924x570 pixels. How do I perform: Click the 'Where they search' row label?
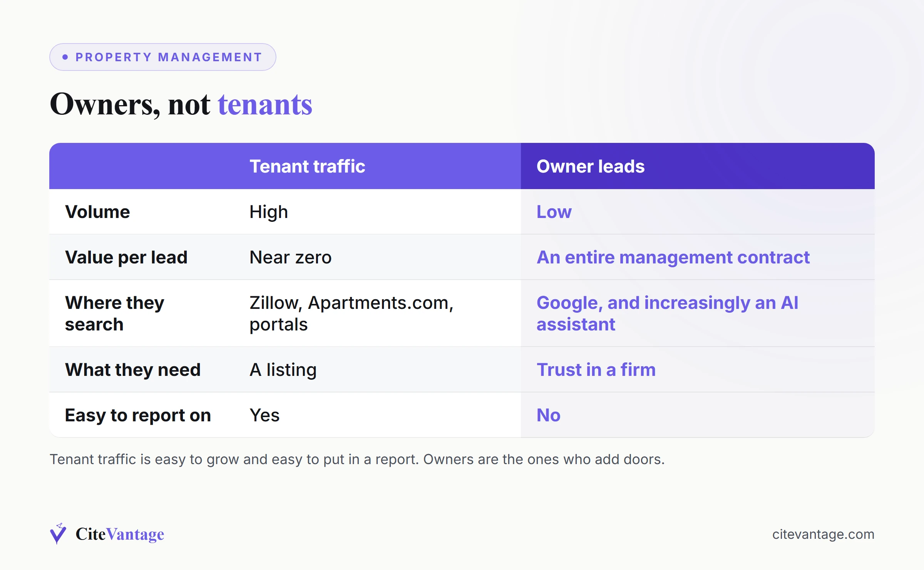pos(115,313)
